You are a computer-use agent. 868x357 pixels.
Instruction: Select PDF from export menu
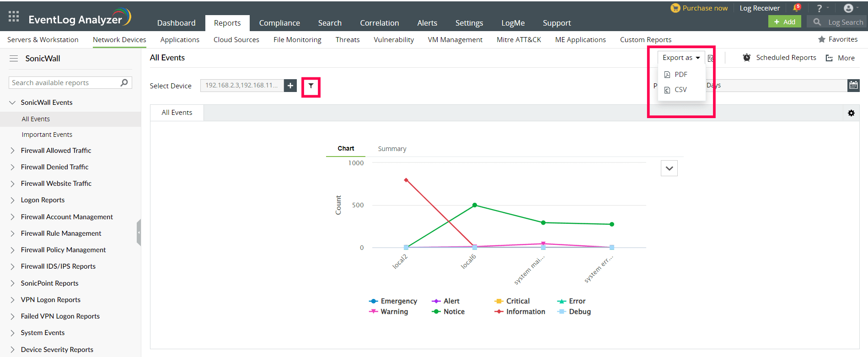pyautogui.click(x=680, y=75)
